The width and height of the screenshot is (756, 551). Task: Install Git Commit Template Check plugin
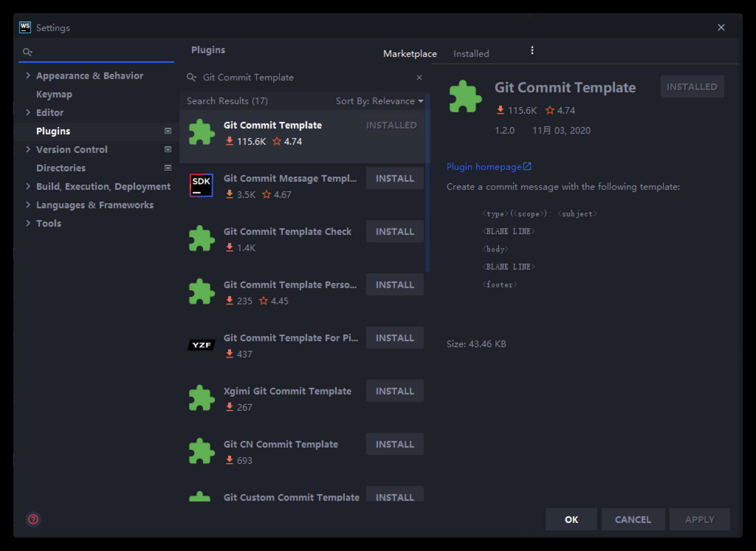[395, 232]
